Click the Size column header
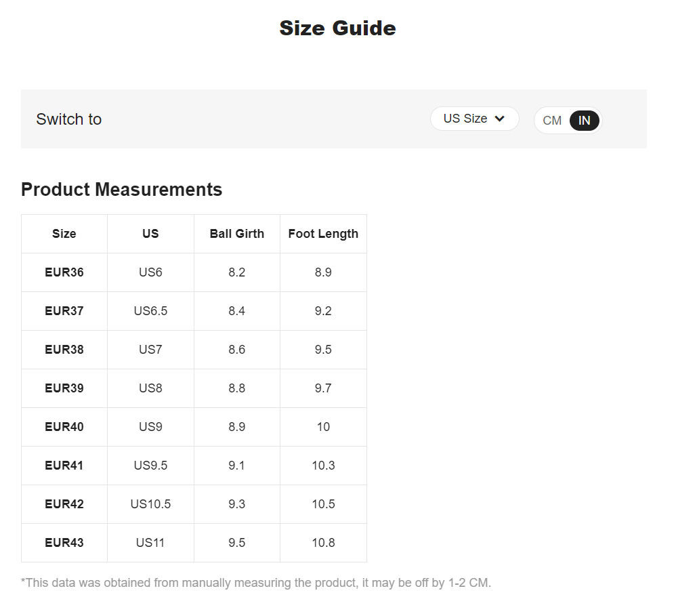 click(x=64, y=234)
